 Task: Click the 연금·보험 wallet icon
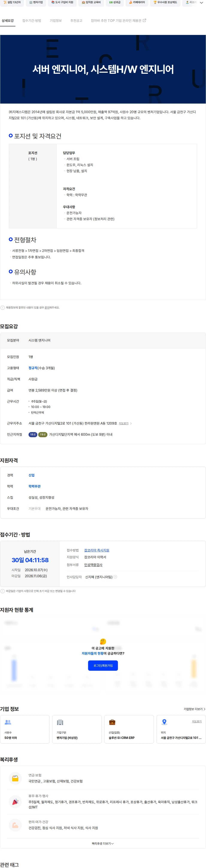point(15,778)
